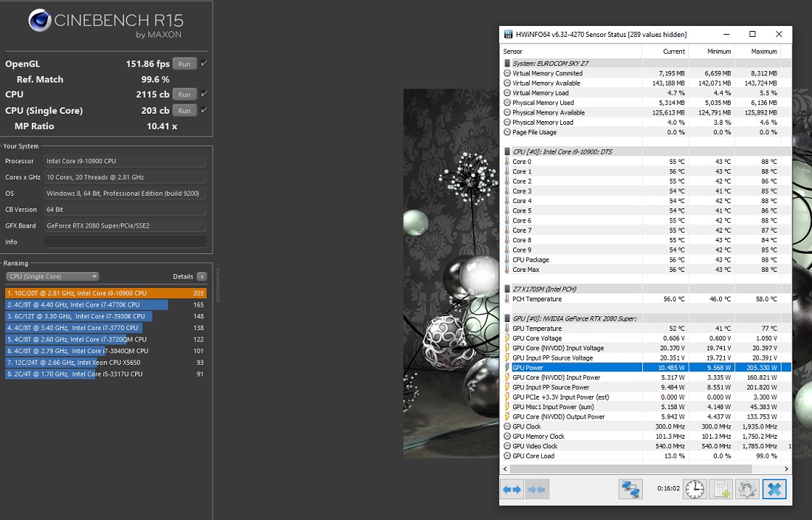The height and width of the screenshot is (520, 812).
Task: Open HWiNFO sensor settings gear icon
Action: click(x=746, y=489)
